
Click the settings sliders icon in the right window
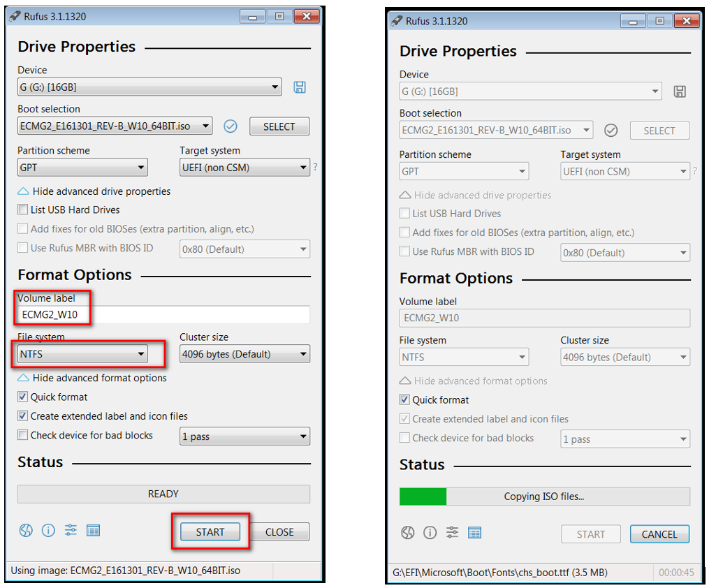click(x=452, y=533)
